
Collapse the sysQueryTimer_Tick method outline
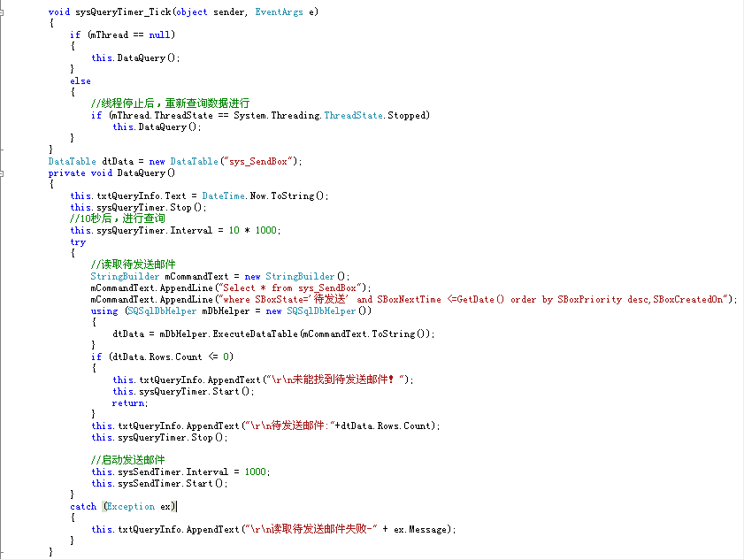(x=2, y=12)
